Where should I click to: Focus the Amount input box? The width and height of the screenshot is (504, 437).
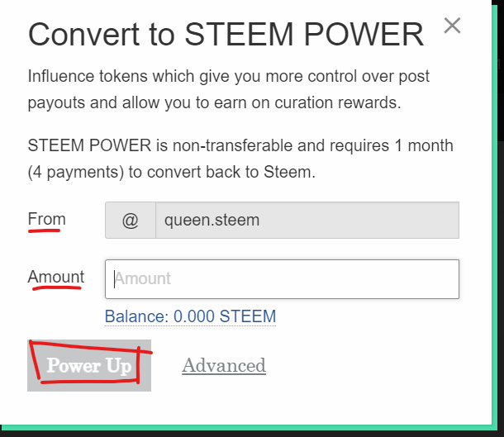(282, 279)
